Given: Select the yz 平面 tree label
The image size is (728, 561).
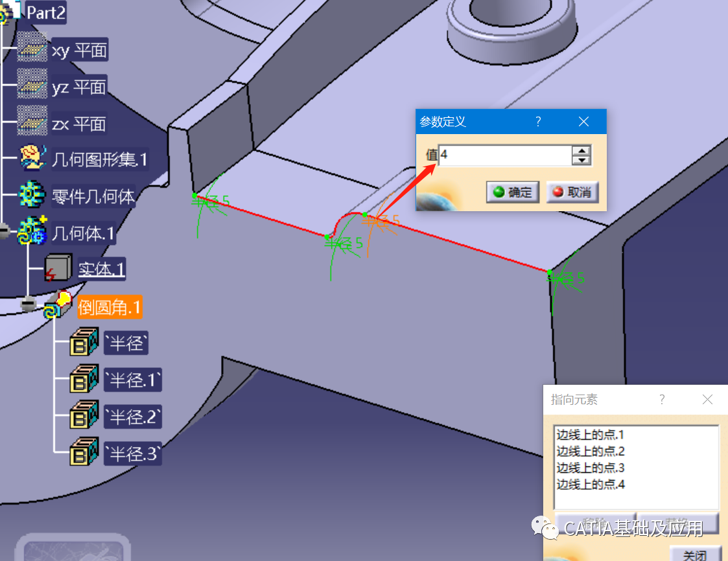Looking at the screenshot, I should [79, 87].
